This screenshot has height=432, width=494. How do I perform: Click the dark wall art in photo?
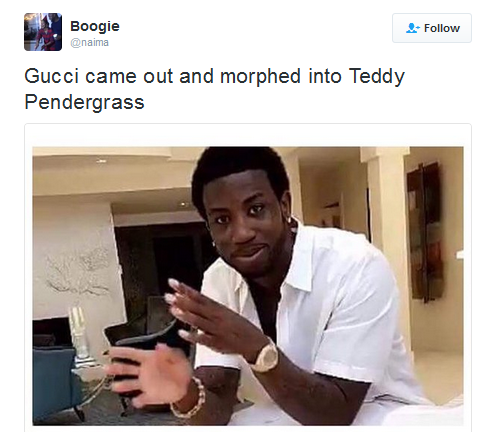point(424,232)
